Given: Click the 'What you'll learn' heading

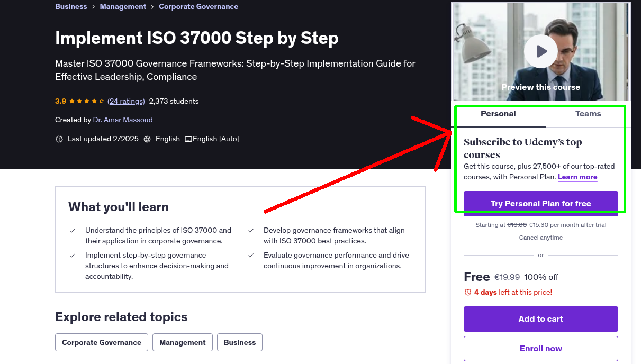Looking at the screenshot, I should pyautogui.click(x=119, y=207).
